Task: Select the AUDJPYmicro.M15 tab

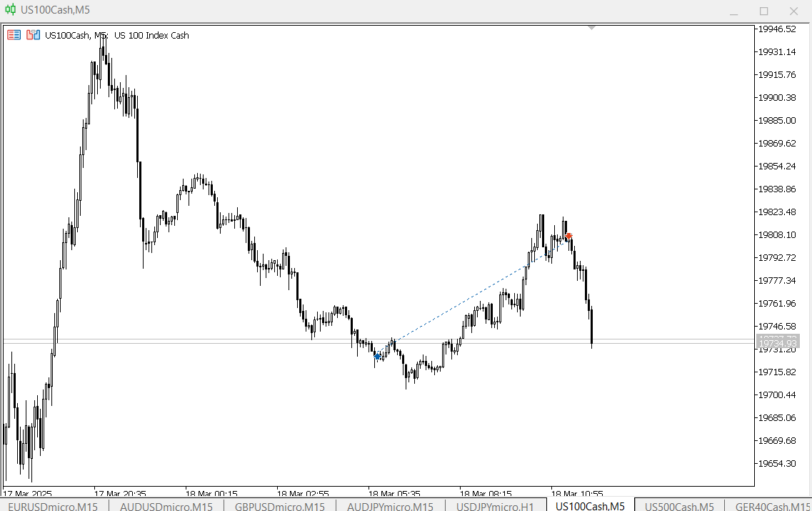Action: 389,506
